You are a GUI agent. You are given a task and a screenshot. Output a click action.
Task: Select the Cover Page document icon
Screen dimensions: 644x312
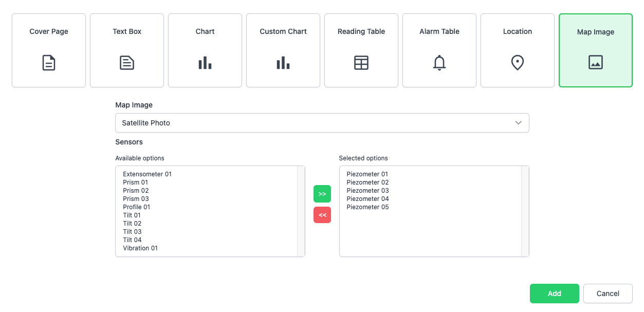pos(49,63)
